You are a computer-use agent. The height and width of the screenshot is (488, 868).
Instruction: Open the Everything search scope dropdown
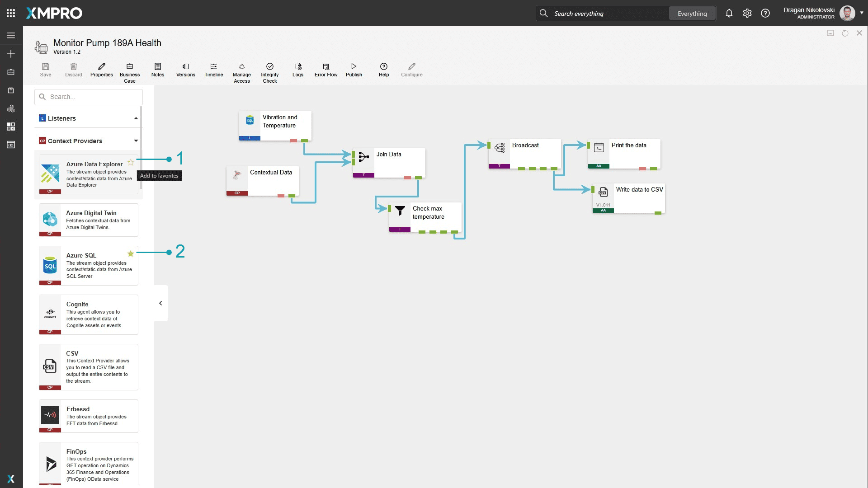[x=692, y=14]
